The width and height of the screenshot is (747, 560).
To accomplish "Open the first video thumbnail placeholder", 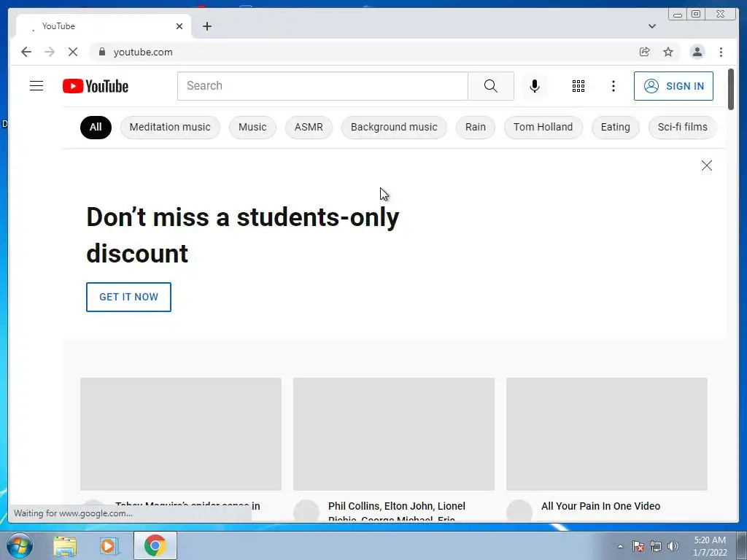I will click(x=181, y=434).
